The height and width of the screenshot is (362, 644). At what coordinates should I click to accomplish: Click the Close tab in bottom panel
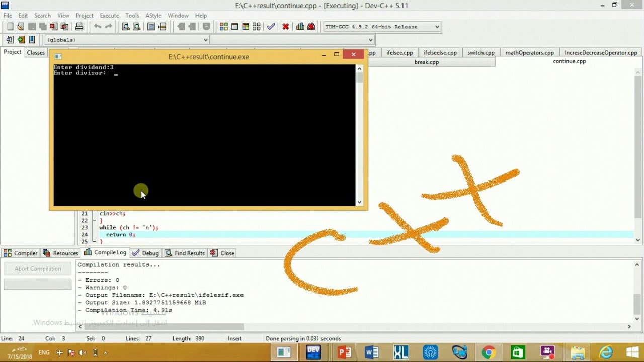point(222,253)
